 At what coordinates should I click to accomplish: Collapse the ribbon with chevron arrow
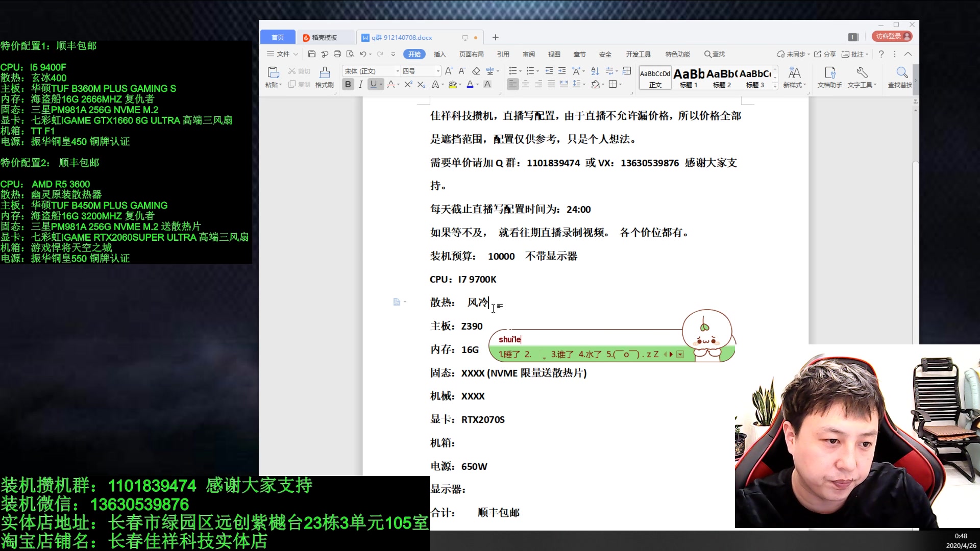coord(908,54)
